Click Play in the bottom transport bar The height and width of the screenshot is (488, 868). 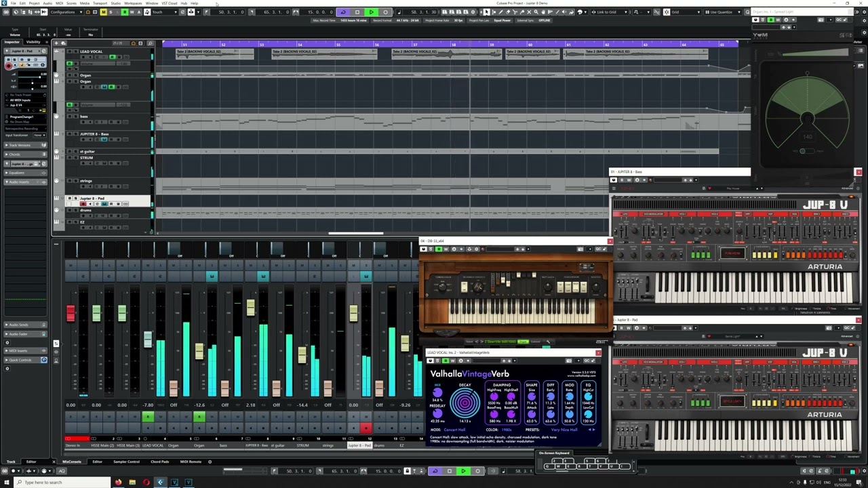(x=463, y=471)
